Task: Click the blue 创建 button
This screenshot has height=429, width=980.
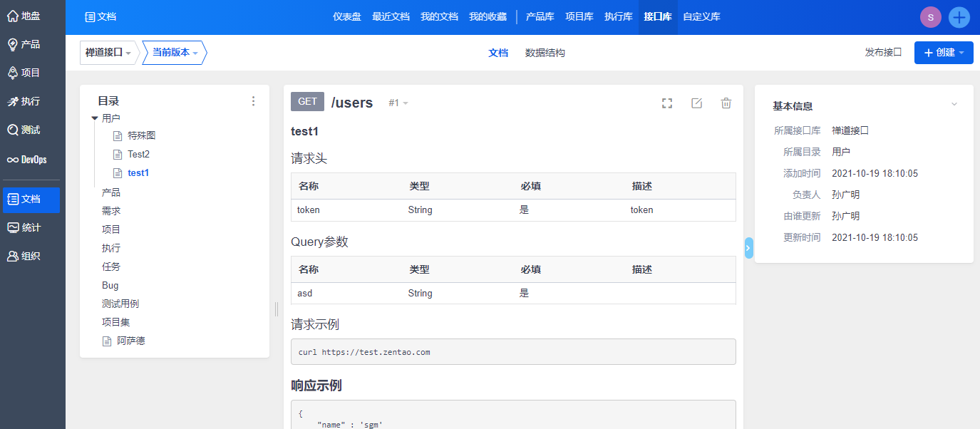Action: click(944, 53)
